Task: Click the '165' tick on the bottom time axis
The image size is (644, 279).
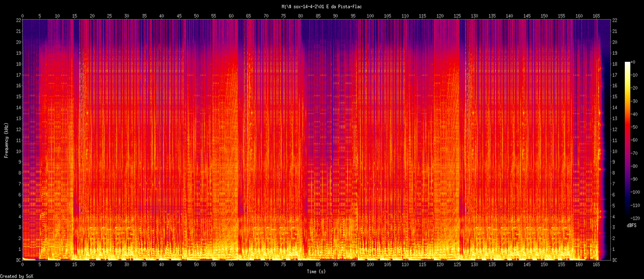Action: 597,264
